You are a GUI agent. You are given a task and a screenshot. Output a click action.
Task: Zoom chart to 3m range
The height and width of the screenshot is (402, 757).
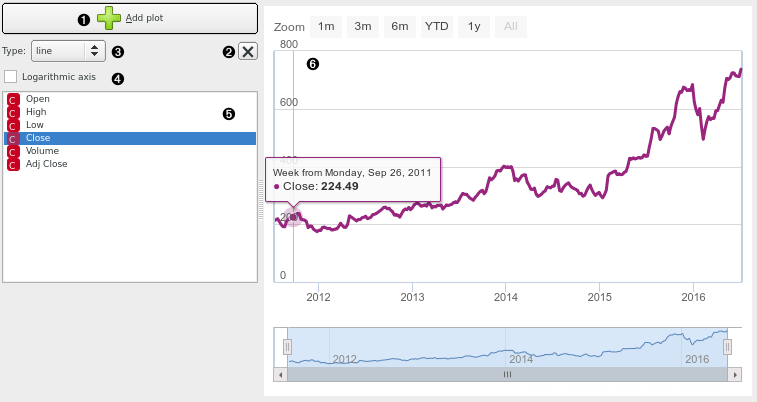pos(362,26)
